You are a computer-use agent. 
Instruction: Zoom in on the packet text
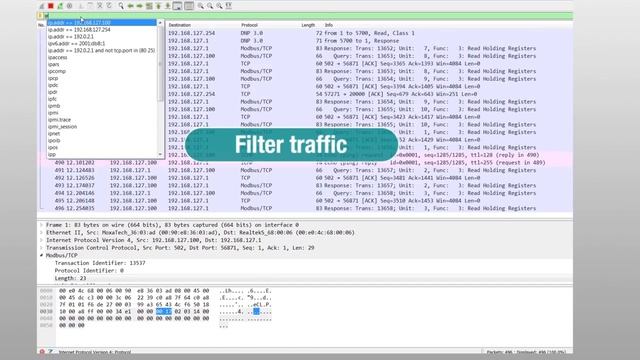click(200, 6)
